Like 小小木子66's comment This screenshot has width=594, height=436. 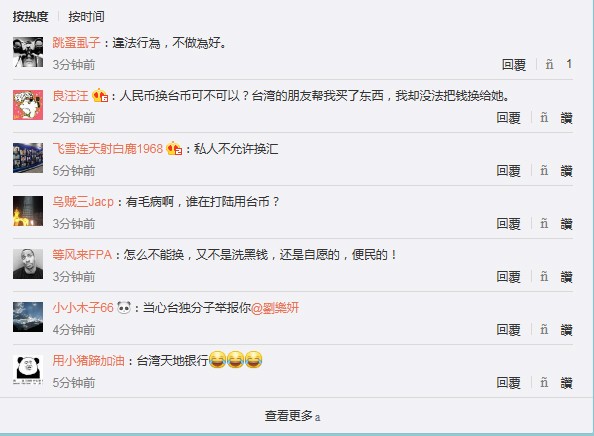pyautogui.click(x=556, y=330)
